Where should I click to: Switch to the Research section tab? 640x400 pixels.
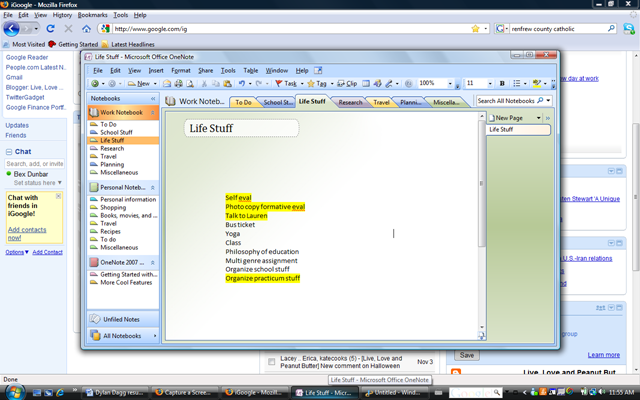(x=350, y=102)
